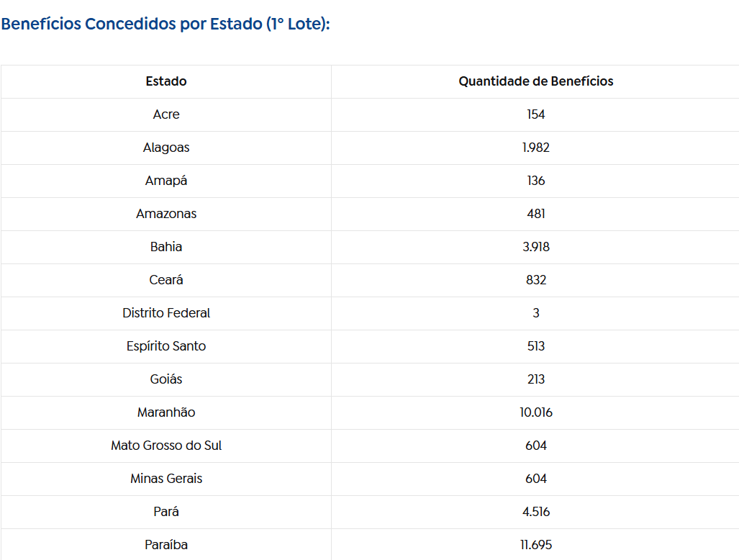
Task: Click the 'Amazonas' row label
Action: pyautogui.click(x=166, y=214)
